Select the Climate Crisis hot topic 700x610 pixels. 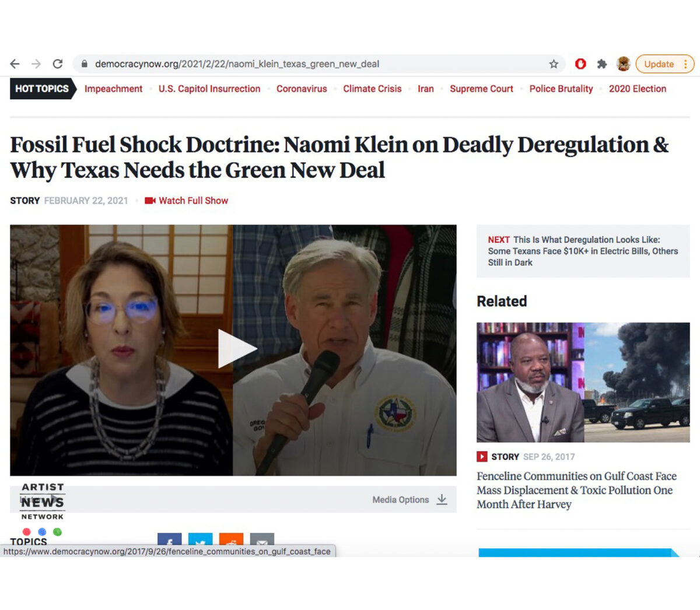[x=372, y=89]
